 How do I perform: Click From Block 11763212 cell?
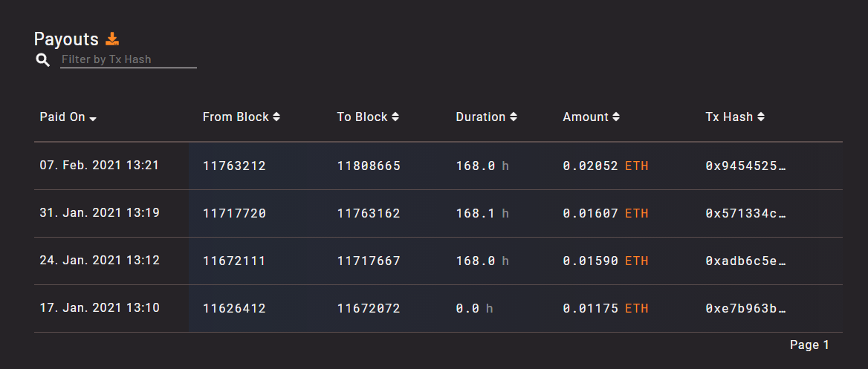234,166
